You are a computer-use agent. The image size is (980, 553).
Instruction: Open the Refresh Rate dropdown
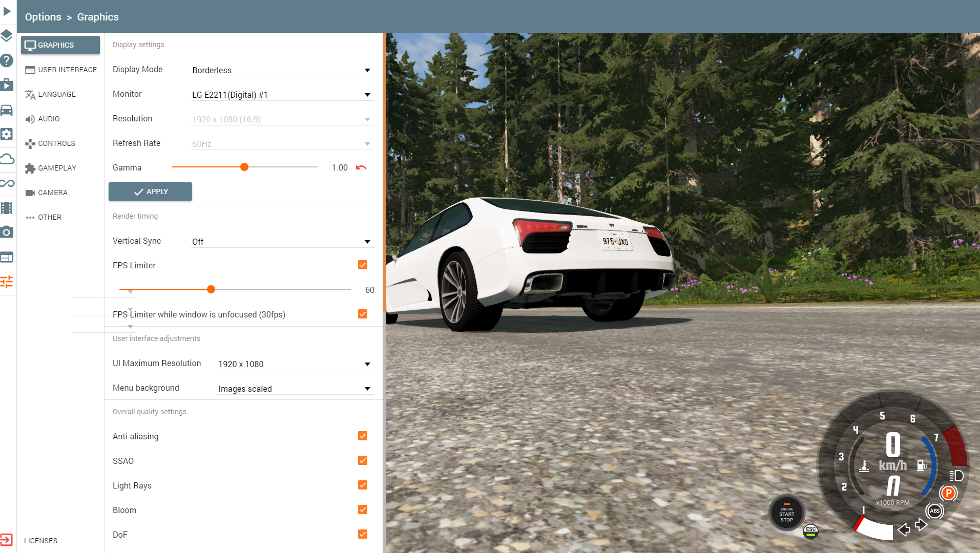[x=282, y=144]
